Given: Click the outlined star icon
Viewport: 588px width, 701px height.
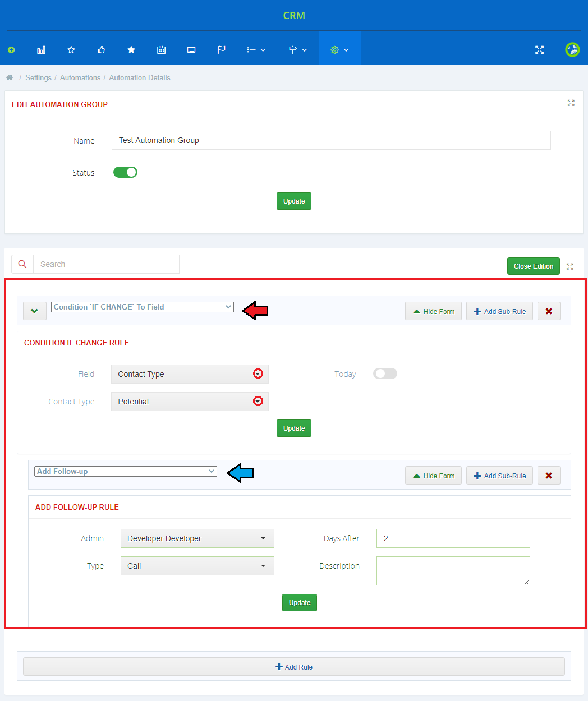Looking at the screenshot, I should [x=71, y=50].
